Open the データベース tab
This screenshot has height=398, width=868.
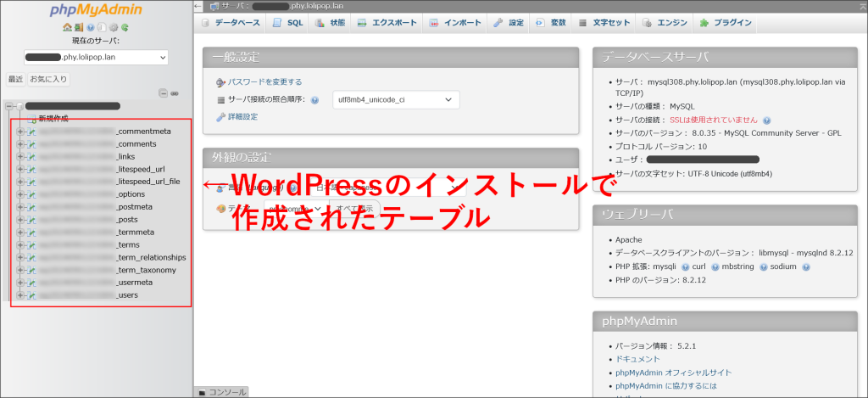pos(231,23)
